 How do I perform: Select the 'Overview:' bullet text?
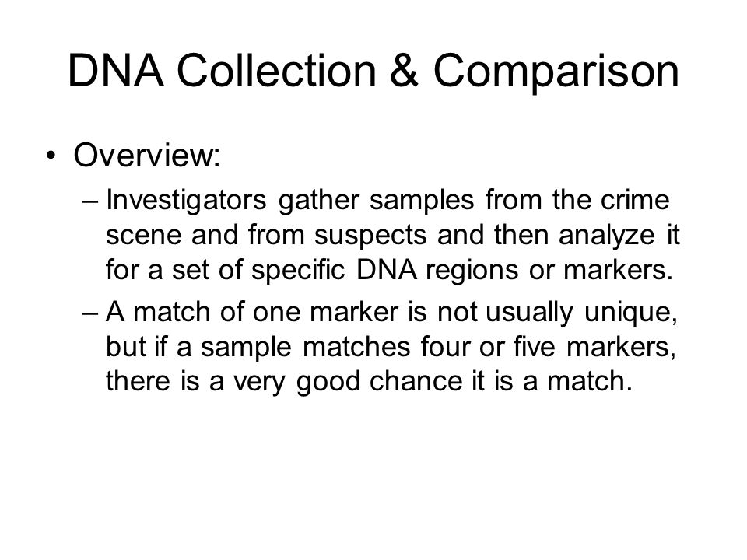[x=147, y=155]
